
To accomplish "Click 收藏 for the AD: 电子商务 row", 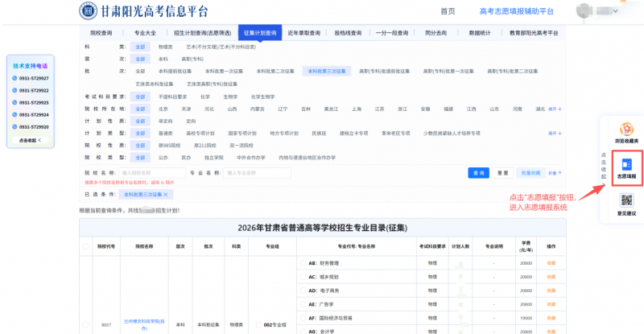I will pos(551,291).
